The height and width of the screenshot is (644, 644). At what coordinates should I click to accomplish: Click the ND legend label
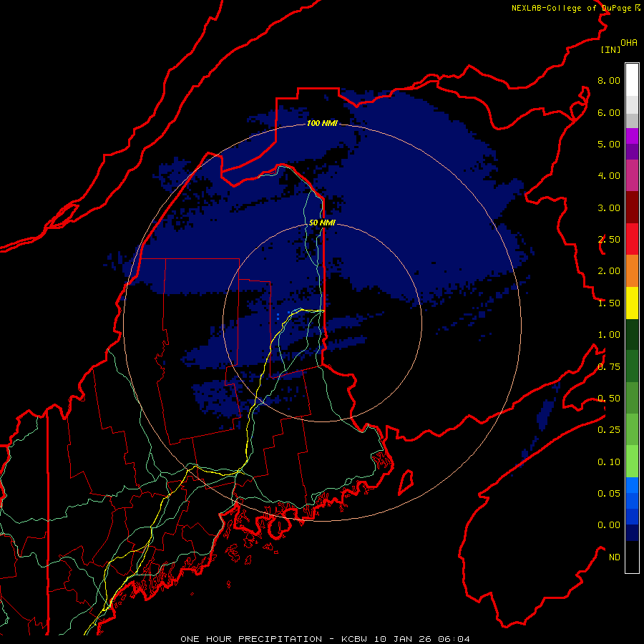tap(615, 557)
